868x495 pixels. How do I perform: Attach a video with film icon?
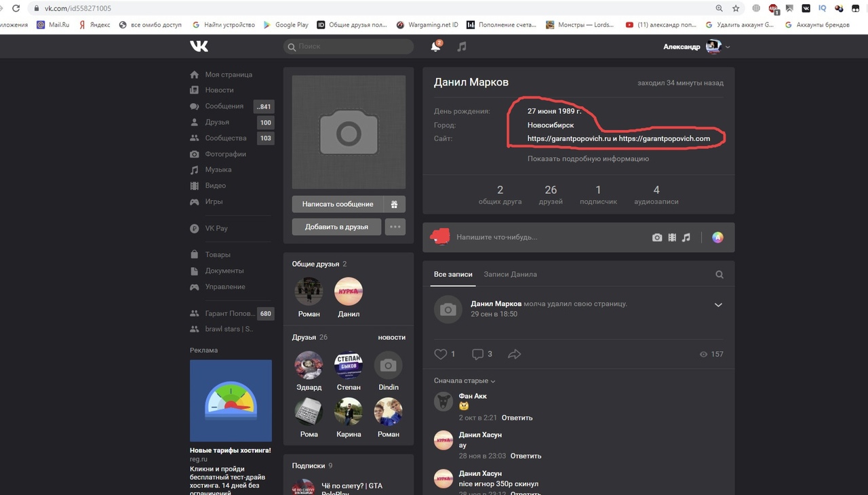(x=672, y=237)
